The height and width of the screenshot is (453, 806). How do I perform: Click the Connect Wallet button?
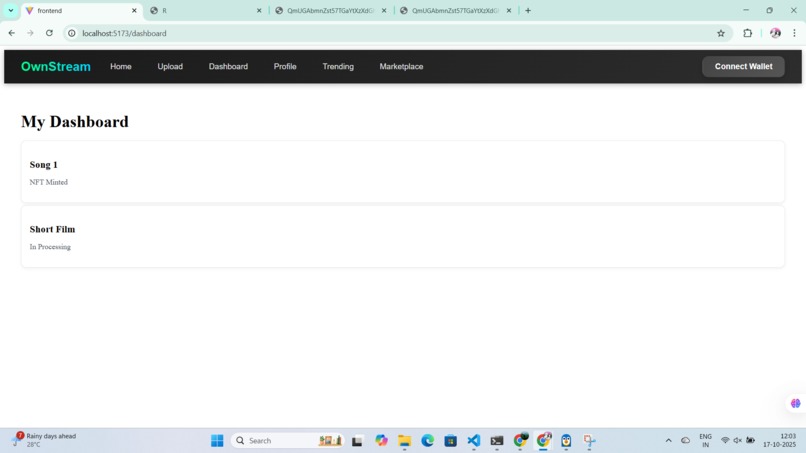tap(743, 66)
